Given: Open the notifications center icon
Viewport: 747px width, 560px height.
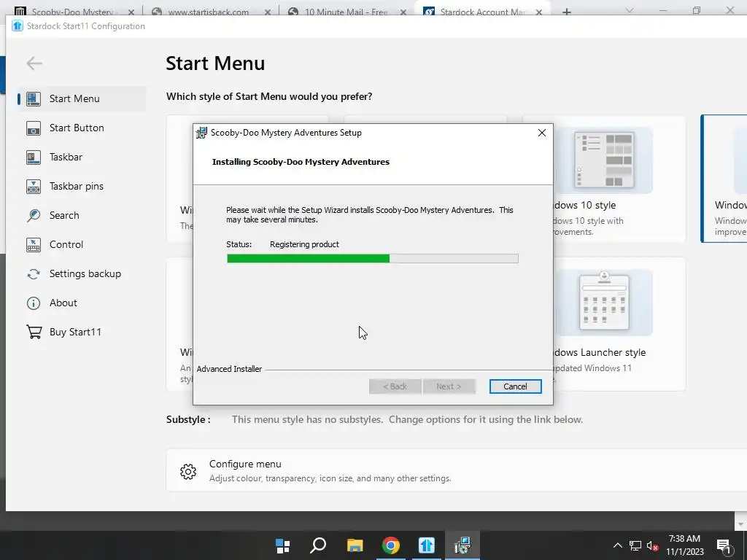Looking at the screenshot, I should (x=724, y=546).
